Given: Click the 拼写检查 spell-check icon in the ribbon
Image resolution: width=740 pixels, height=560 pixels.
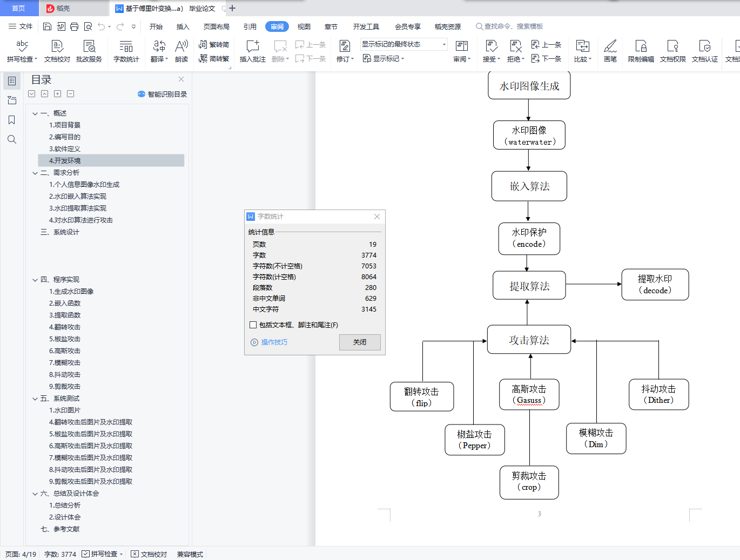Looking at the screenshot, I should tap(22, 46).
